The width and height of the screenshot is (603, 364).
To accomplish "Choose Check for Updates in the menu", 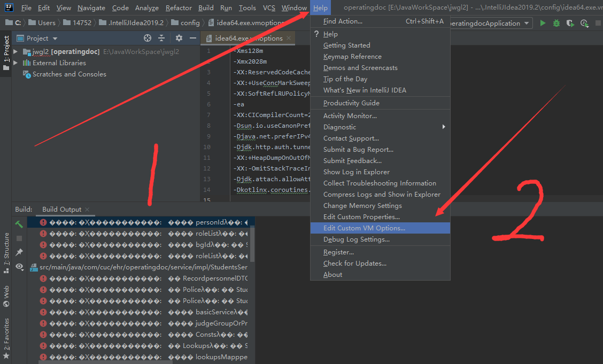I will point(354,263).
